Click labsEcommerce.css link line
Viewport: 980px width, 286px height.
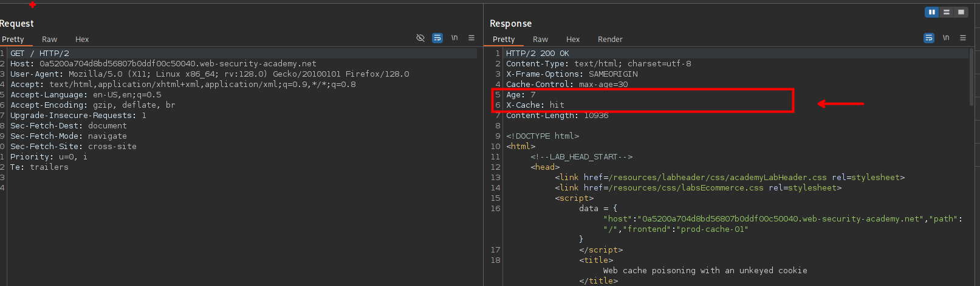698,188
